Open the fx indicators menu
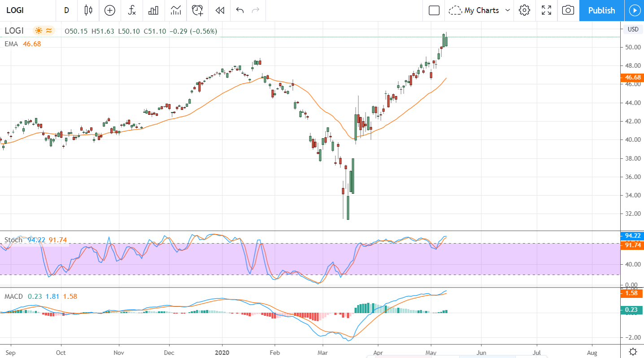The image size is (644, 358). click(132, 10)
